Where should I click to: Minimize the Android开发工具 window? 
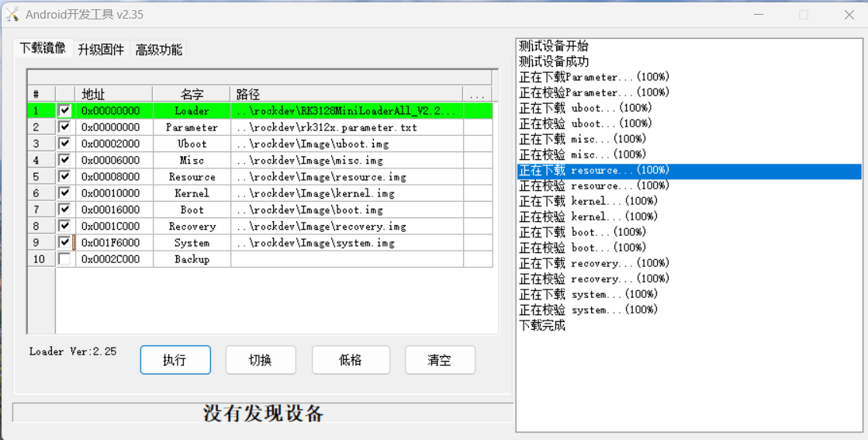[759, 15]
